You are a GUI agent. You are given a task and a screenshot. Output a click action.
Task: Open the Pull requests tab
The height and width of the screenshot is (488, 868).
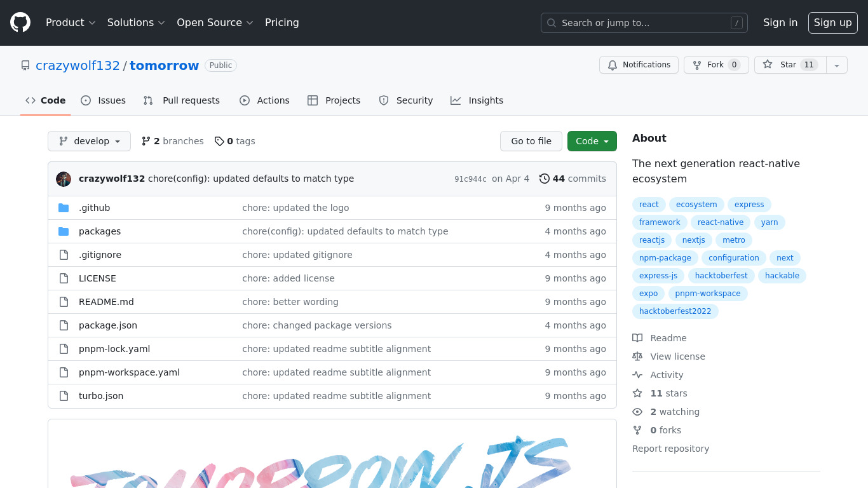[x=182, y=100]
